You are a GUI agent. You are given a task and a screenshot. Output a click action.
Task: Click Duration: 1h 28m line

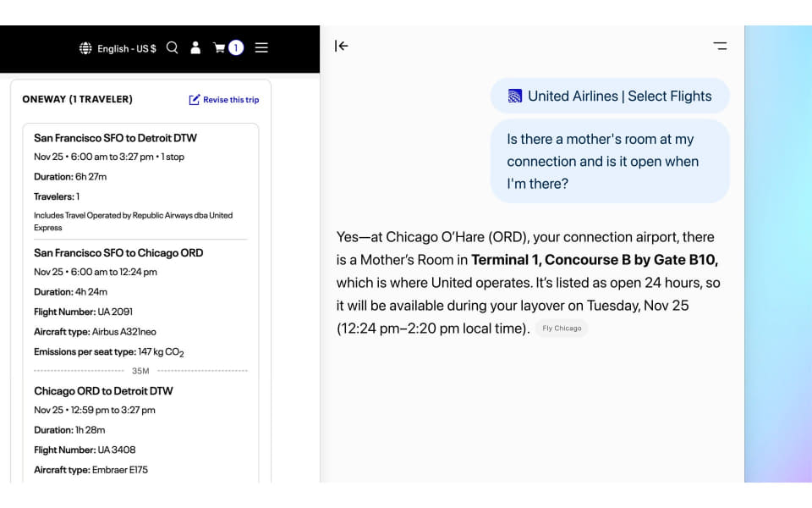69,430
